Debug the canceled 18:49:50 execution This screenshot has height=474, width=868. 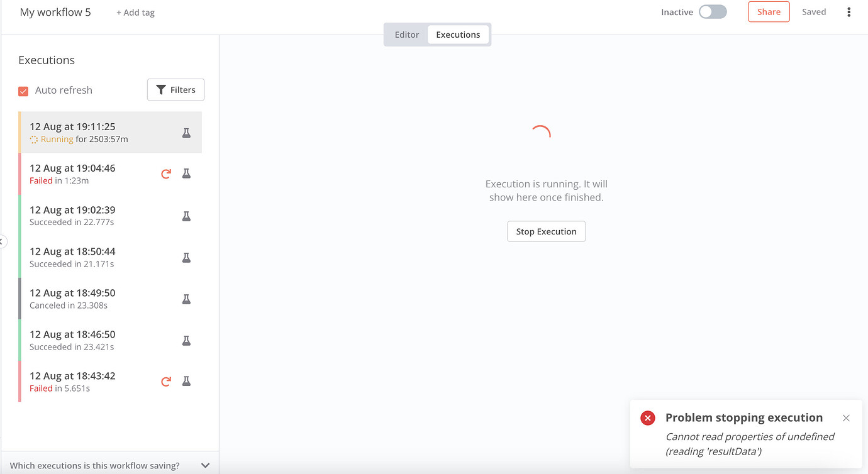coord(186,299)
